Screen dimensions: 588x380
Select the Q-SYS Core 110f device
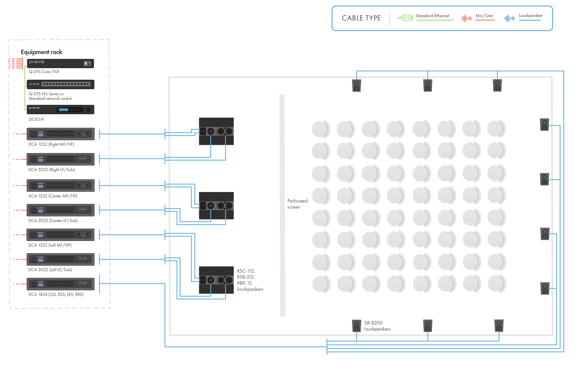tap(60, 63)
